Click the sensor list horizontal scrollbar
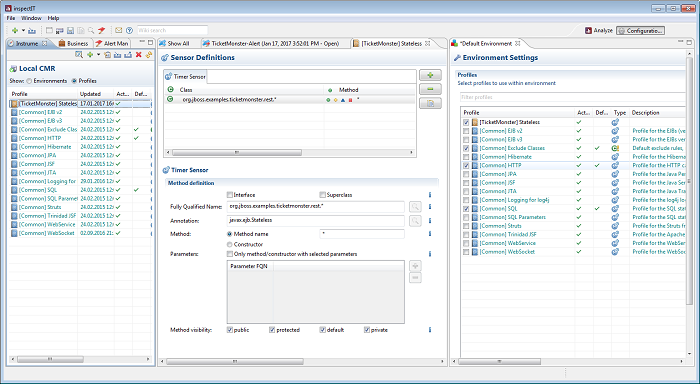Viewport: 700px width, 384px height. click(237, 153)
